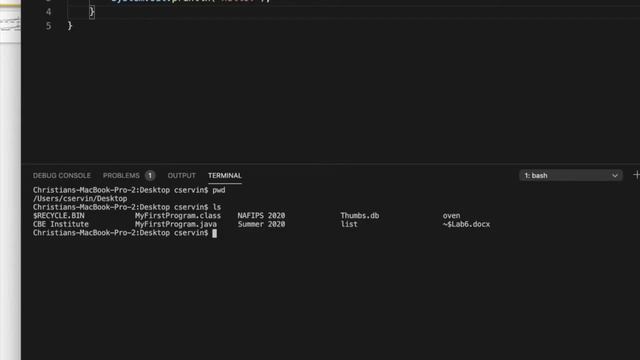This screenshot has width=640, height=360.
Task: Click the ls command text
Action: 217,207
